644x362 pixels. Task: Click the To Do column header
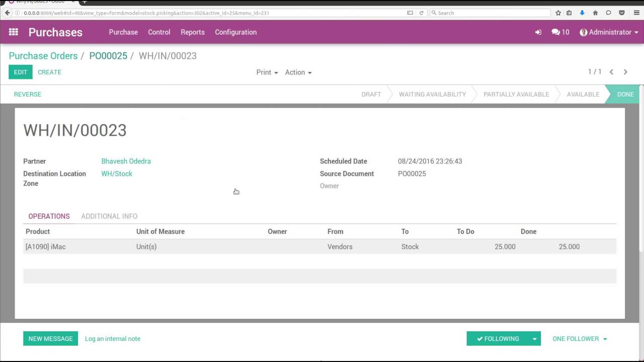click(x=465, y=232)
